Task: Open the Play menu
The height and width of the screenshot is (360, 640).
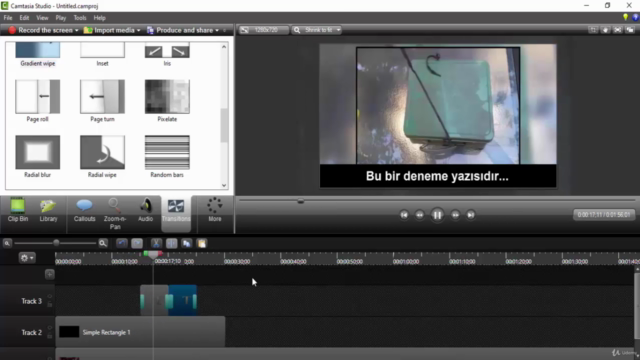Action: (61, 18)
